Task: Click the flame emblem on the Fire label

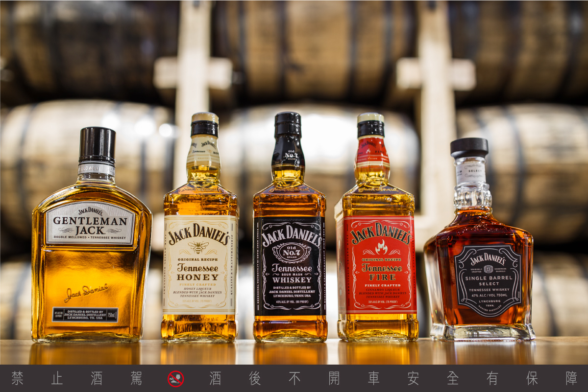Action: click(381, 247)
